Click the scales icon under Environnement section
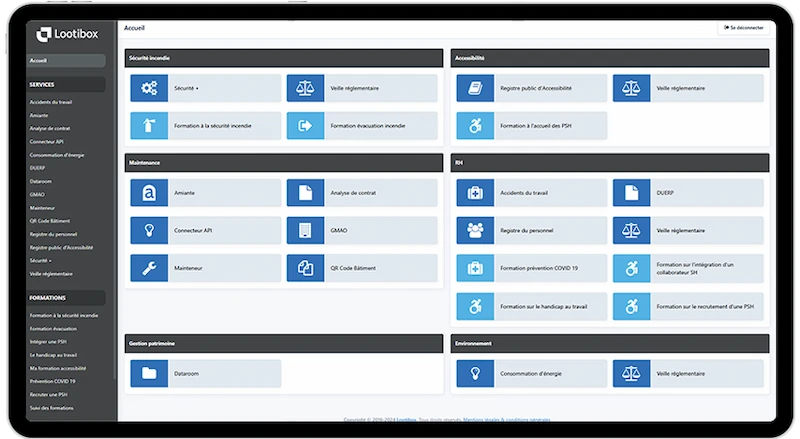The image size is (800, 439). 631,373
